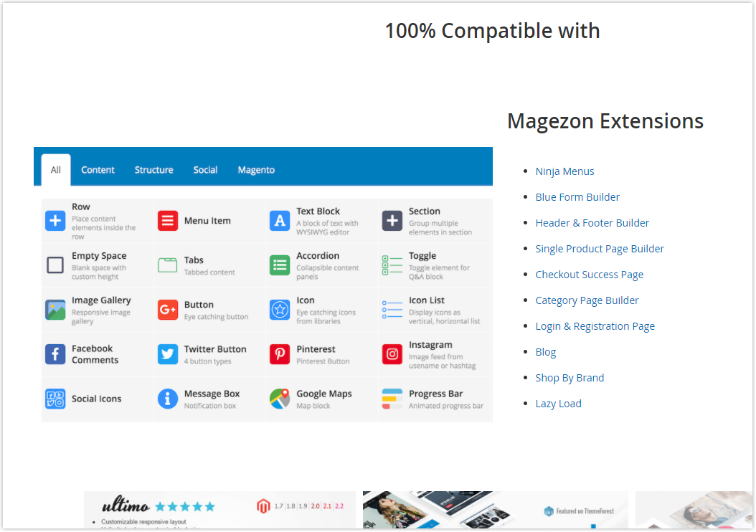Switch to the Content tab
Image resolution: width=756 pixels, height=532 pixels.
pyautogui.click(x=98, y=170)
